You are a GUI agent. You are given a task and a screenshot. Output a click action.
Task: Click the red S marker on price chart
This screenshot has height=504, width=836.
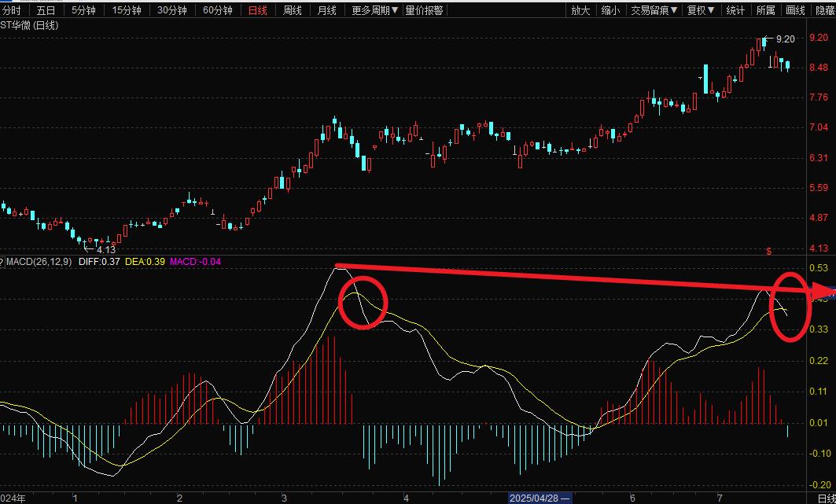[769, 252]
